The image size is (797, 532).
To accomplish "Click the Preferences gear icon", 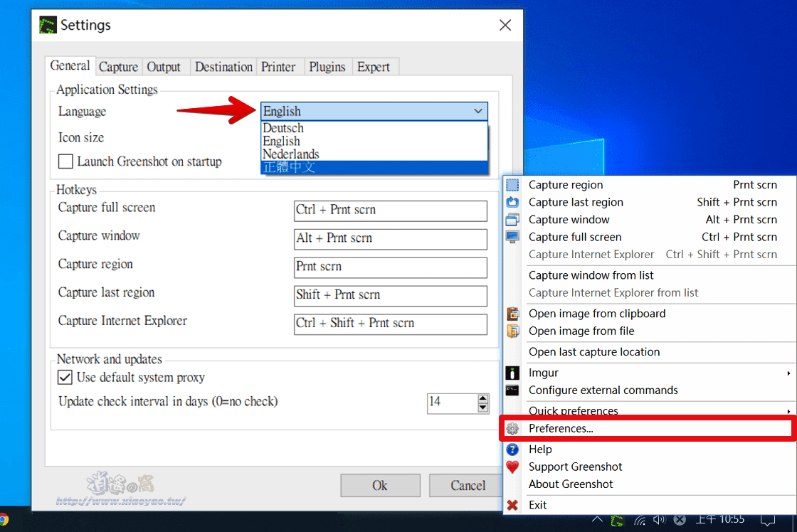I will [x=512, y=428].
